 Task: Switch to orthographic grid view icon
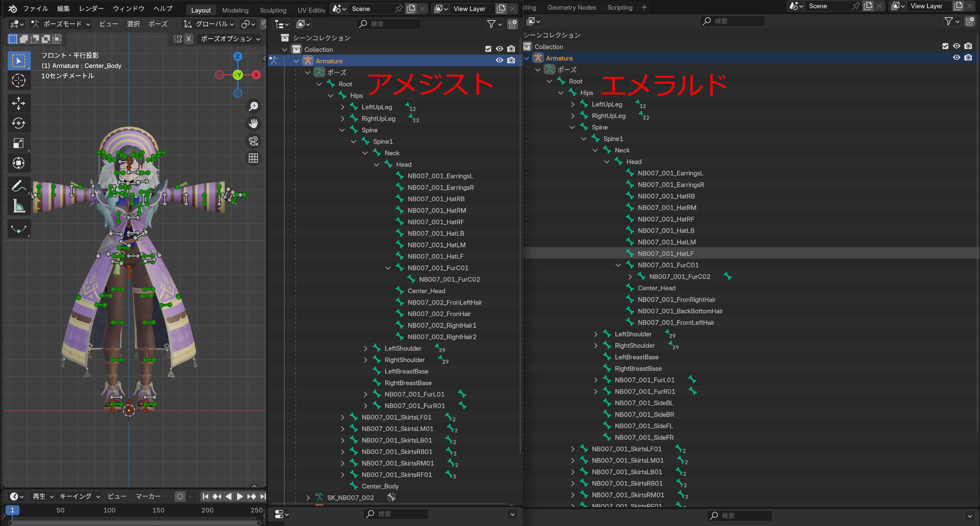coord(253,158)
